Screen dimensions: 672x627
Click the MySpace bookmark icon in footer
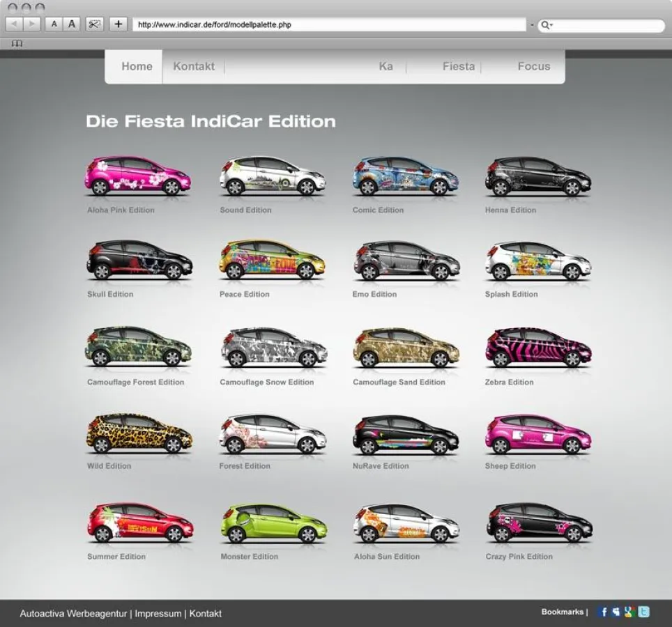[x=616, y=612]
